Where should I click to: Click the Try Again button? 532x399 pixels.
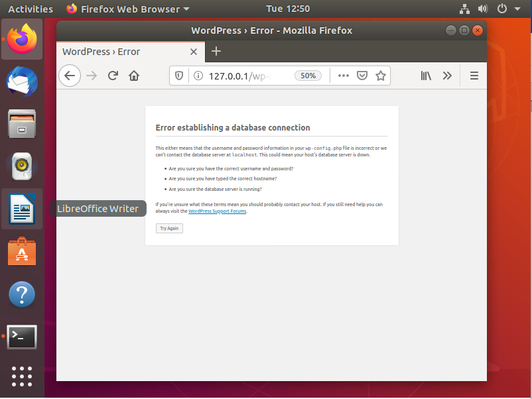tap(169, 228)
